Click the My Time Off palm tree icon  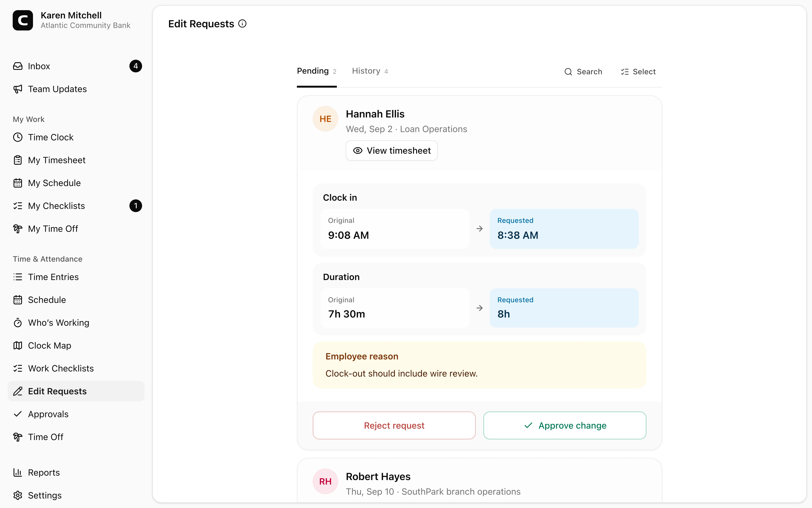pos(18,229)
